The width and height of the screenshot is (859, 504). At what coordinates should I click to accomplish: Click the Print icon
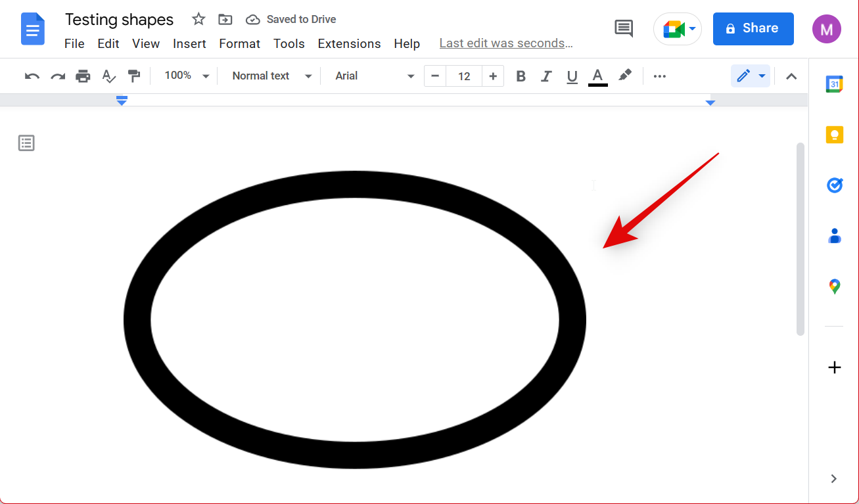[x=83, y=76]
